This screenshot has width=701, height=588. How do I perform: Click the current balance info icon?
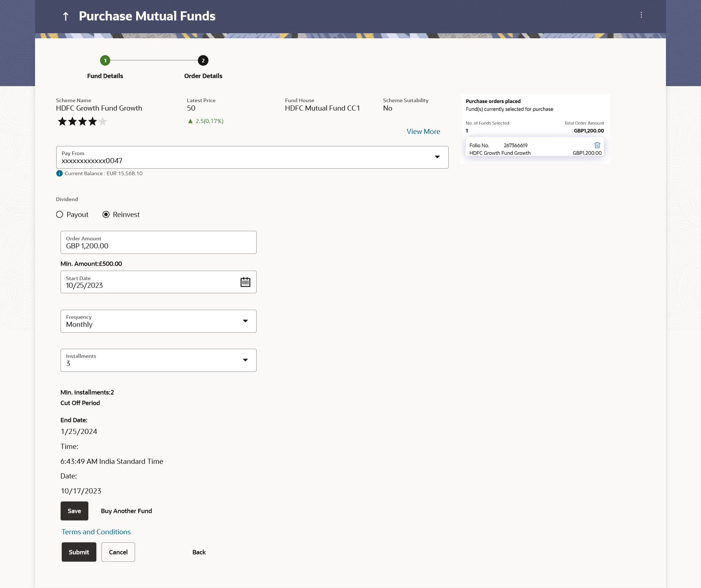60,173
